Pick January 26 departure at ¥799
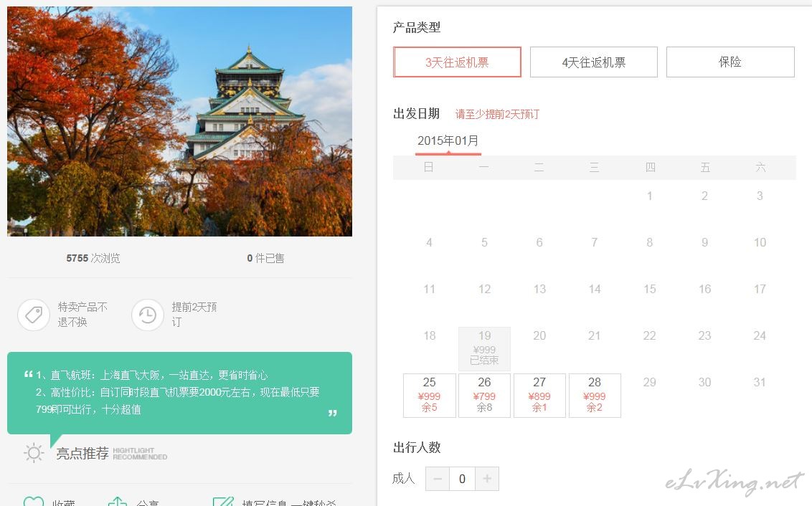 pyautogui.click(x=484, y=395)
